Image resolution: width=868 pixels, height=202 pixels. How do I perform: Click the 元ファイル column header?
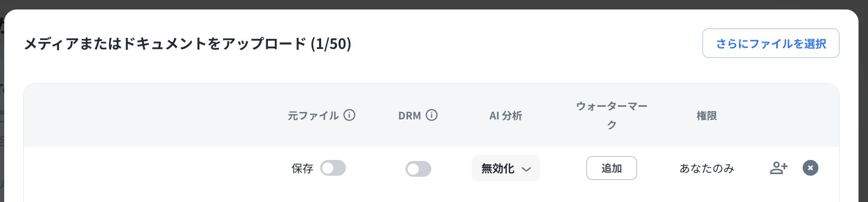[313, 115]
